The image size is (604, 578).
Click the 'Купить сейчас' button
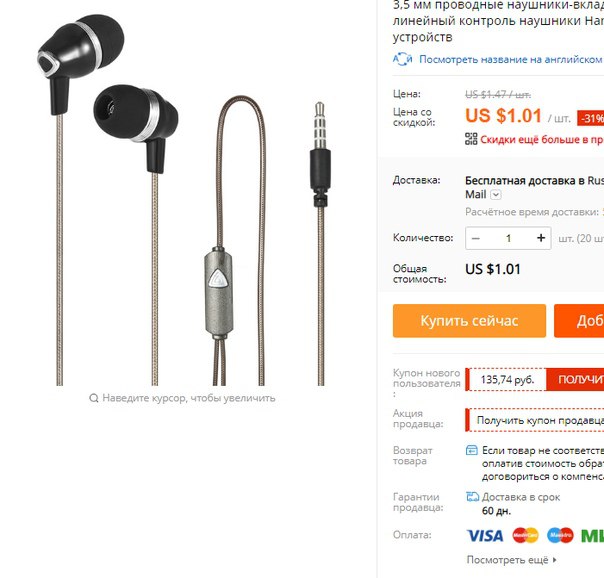(469, 321)
